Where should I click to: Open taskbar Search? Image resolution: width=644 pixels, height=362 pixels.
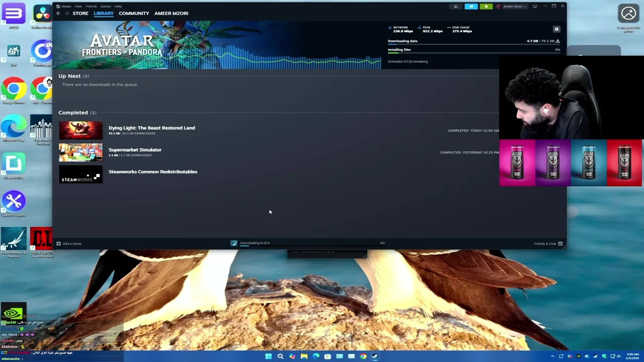(280, 356)
